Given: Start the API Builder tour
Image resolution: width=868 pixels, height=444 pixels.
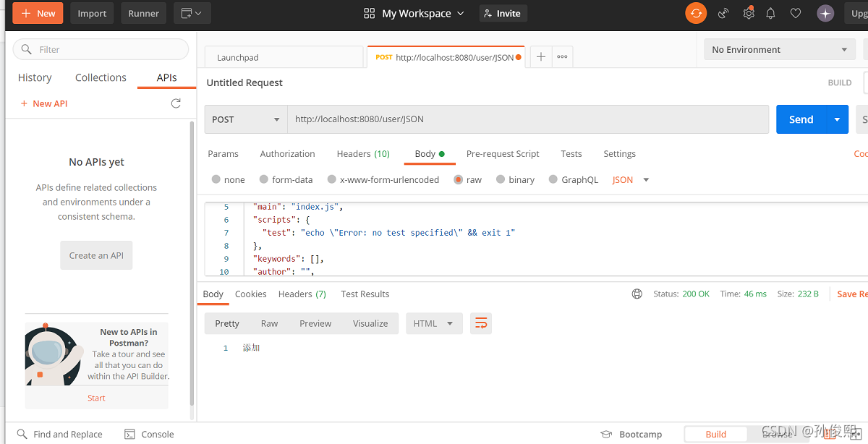Looking at the screenshot, I should [96, 398].
